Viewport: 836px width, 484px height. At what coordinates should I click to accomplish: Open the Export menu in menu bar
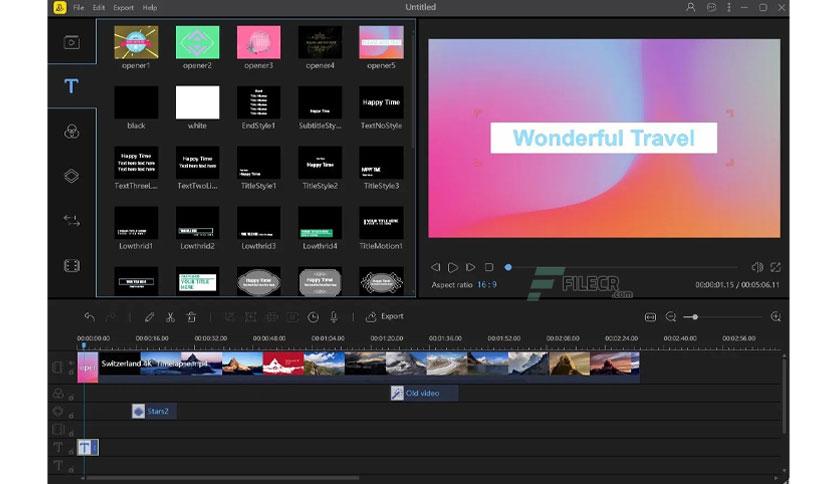pyautogui.click(x=123, y=7)
